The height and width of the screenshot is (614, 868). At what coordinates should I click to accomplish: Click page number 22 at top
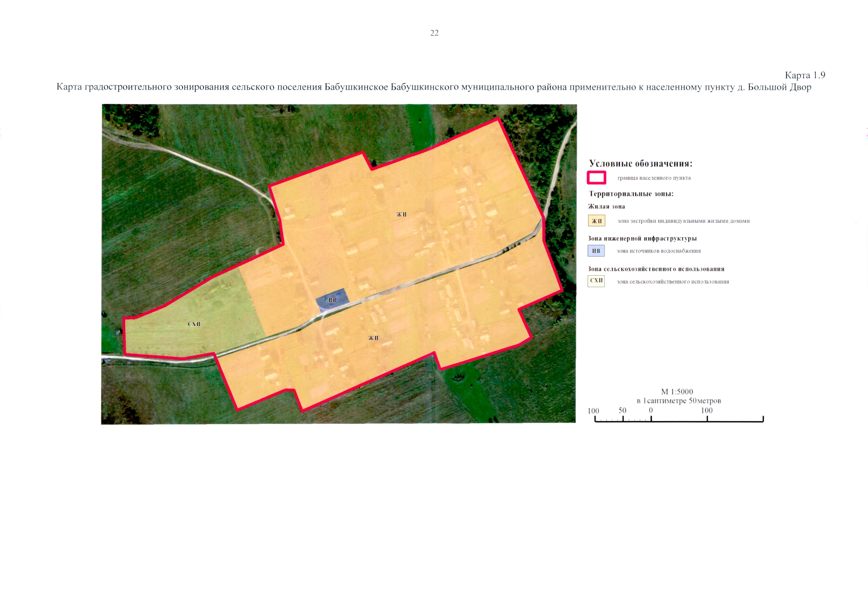pyautogui.click(x=434, y=33)
